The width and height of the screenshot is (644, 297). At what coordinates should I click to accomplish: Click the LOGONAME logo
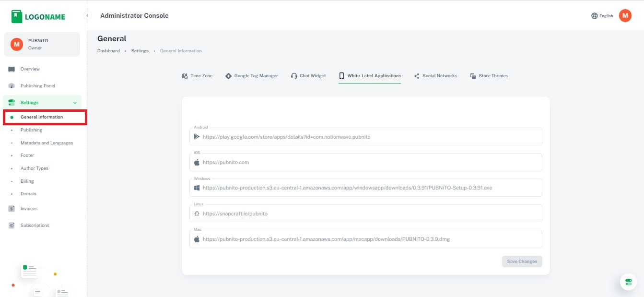coord(38,17)
